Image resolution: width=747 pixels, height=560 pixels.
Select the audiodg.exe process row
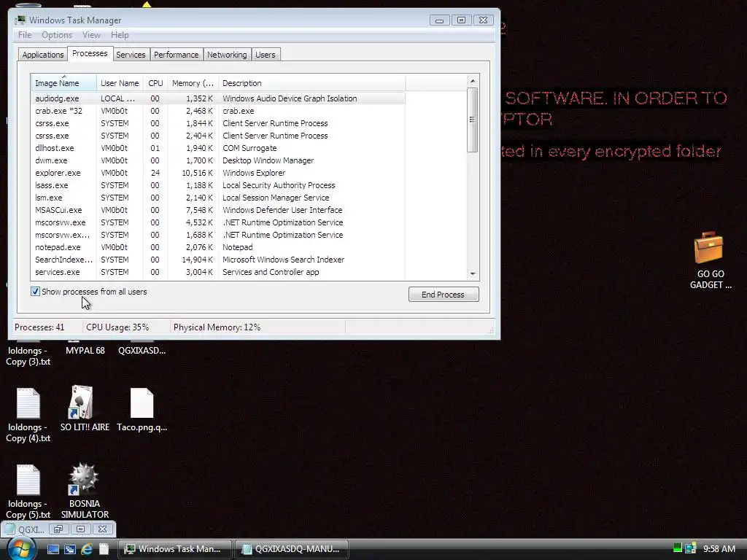(x=218, y=98)
